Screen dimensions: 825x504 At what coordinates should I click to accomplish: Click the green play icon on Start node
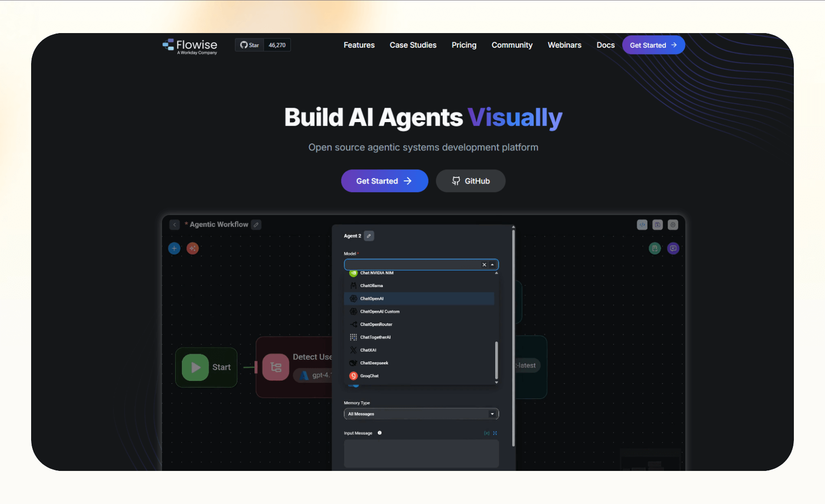point(196,367)
